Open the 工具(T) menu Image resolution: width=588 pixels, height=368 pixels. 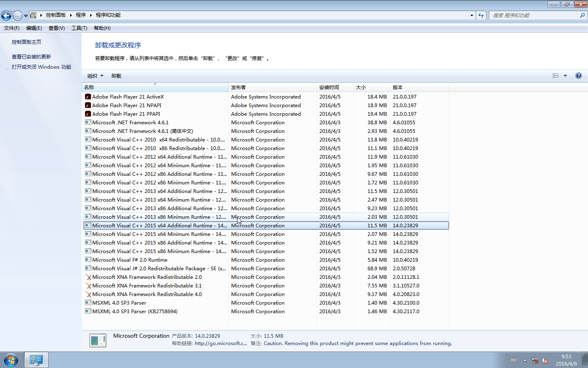79,28
